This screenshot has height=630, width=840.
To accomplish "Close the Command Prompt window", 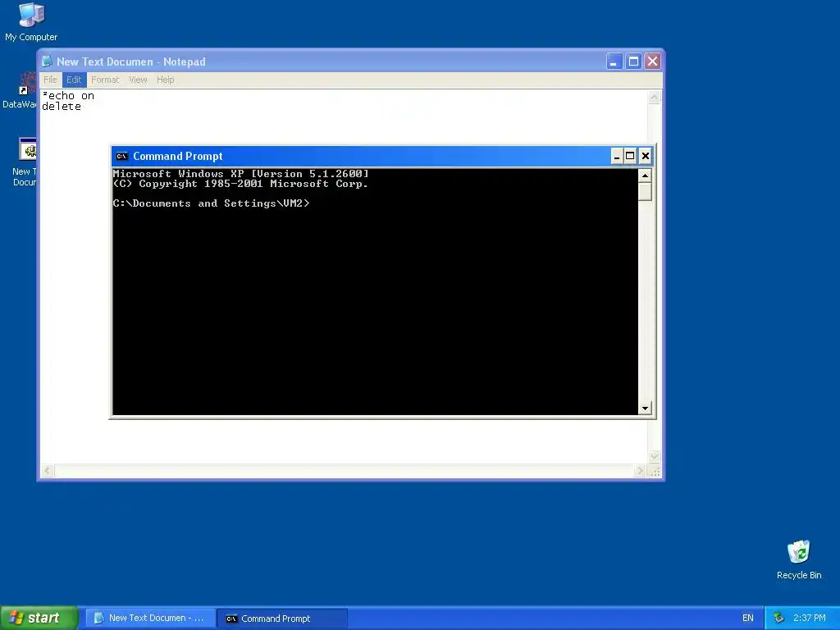I will tap(646, 156).
